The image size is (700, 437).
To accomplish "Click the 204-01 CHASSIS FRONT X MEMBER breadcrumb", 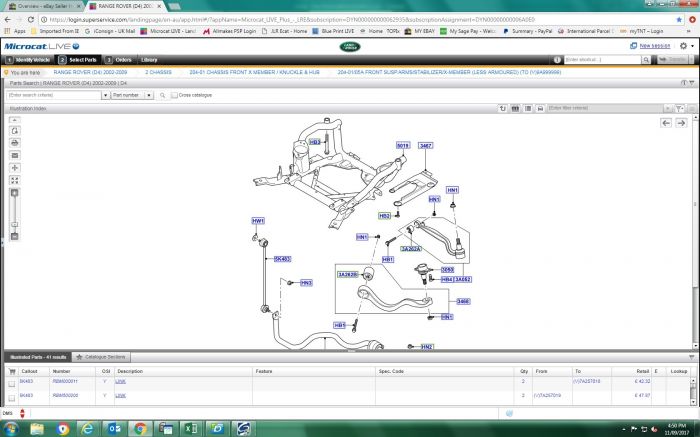I will coord(254,72).
